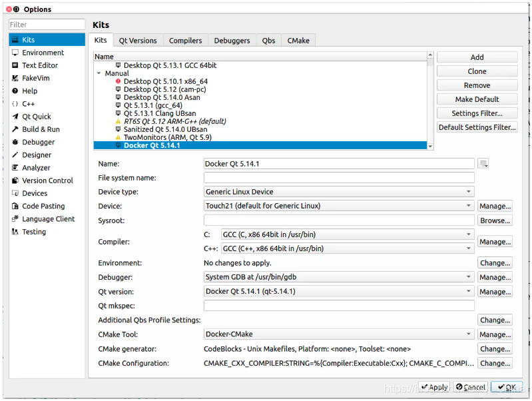Click the kit icon button beside Name field
Viewport: 532px width, 401px height.
(483, 164)
